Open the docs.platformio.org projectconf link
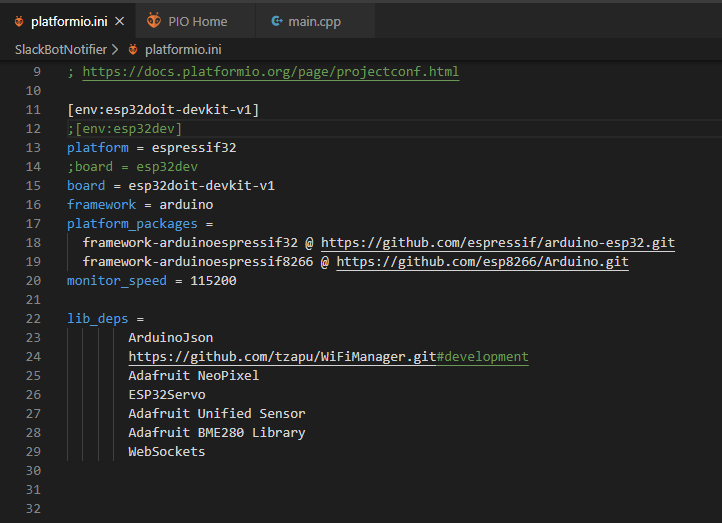722x523 pixels. (271, 72)
